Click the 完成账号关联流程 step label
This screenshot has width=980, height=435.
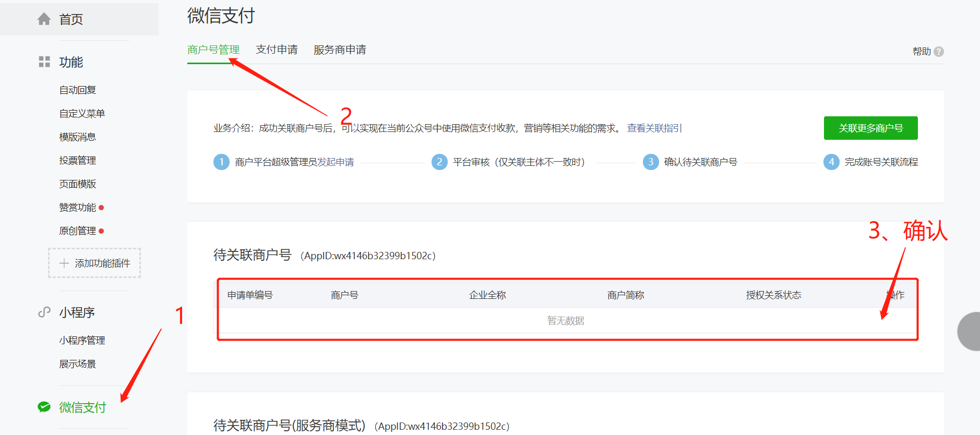click(x=881, y=162)
